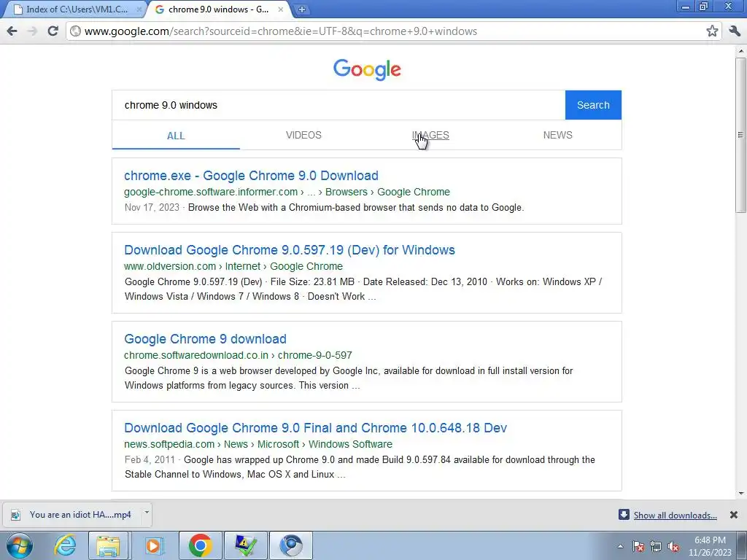This screenshot has height=560, width=747.
Task: Click the file icon of the downloaded mp4
Action: coord(16,515)
